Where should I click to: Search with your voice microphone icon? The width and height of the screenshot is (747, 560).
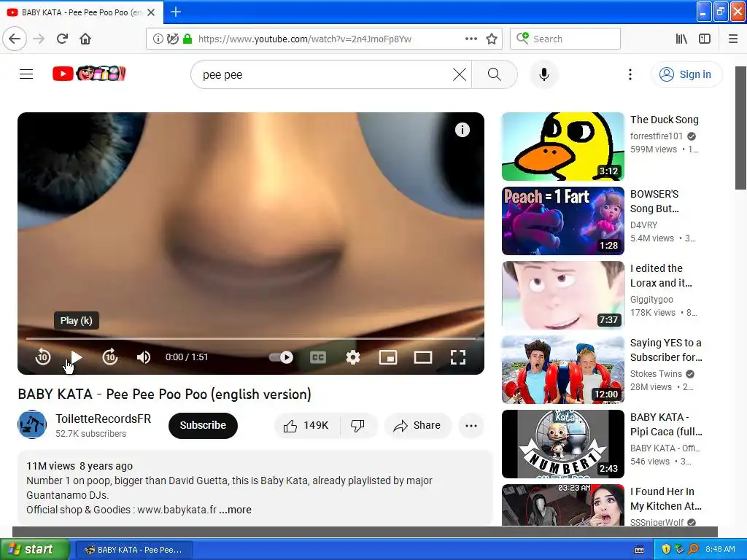543,75
